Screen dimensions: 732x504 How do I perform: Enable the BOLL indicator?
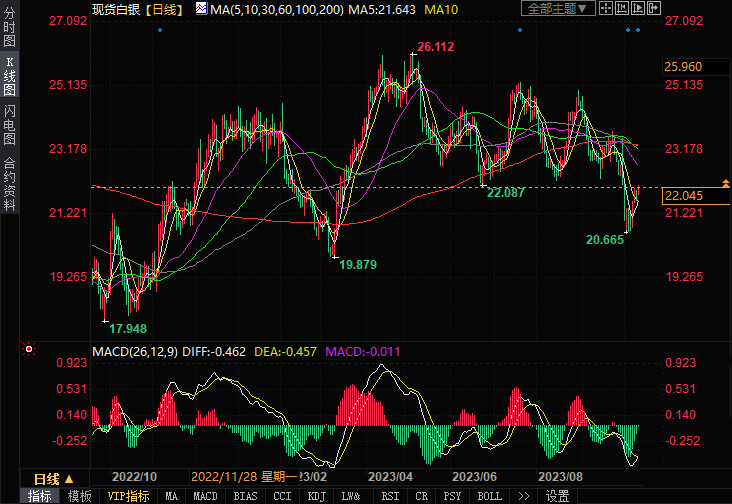tap(489, 496)
